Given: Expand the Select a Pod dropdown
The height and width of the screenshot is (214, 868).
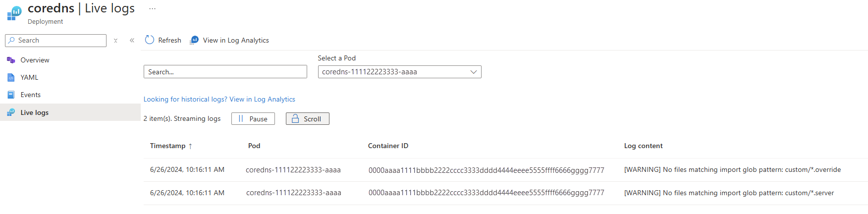Looking at the screenshot, I should pyautogui.click(x=399, y=72).
